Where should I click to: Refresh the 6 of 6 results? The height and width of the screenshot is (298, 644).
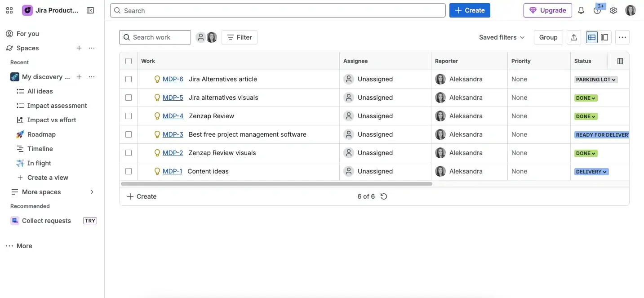point(384,196)
